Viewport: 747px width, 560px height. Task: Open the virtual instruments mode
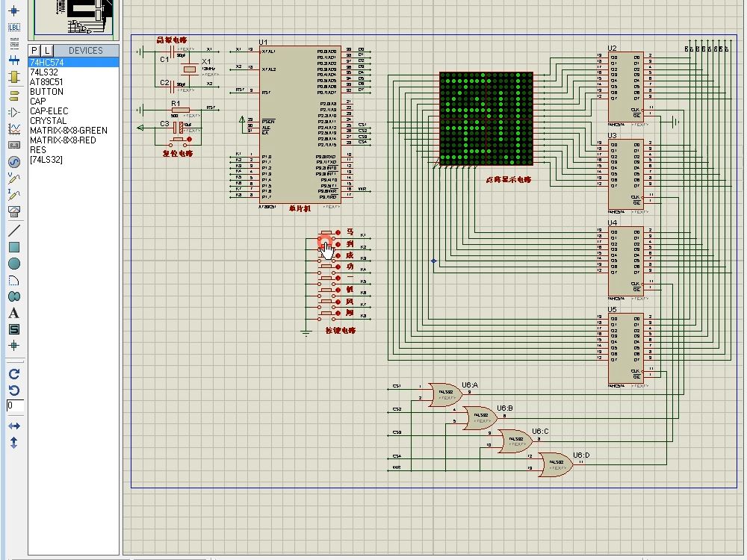click(13, 211)
